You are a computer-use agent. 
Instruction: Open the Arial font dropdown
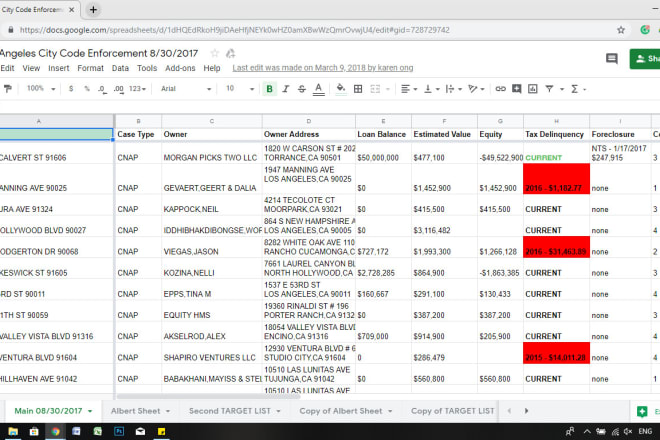tap(183, 89)
